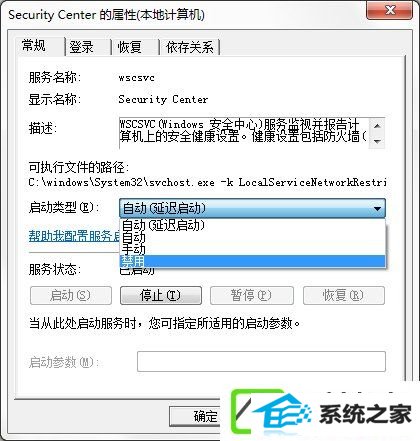Confirm with the 确定 button
The width and height of the screenshot is (420, 441).
point(195,416)
